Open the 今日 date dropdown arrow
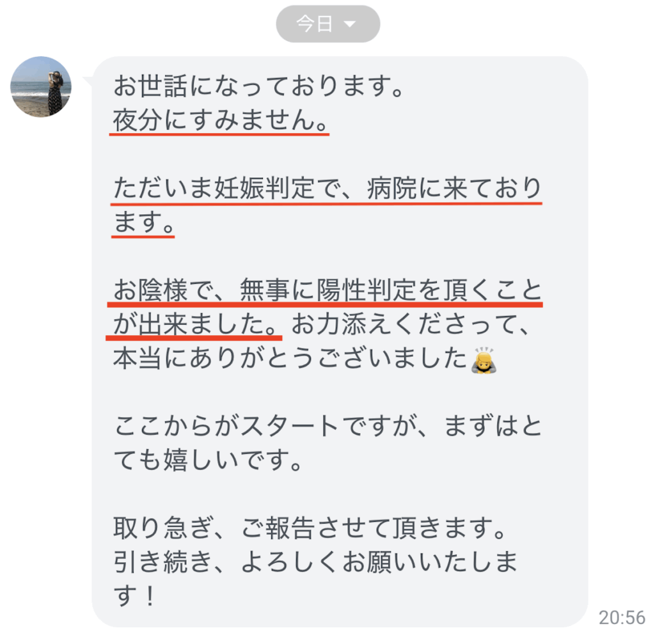Image resolution: width=655 pixels, height=644 pixels. click(349, 24)
